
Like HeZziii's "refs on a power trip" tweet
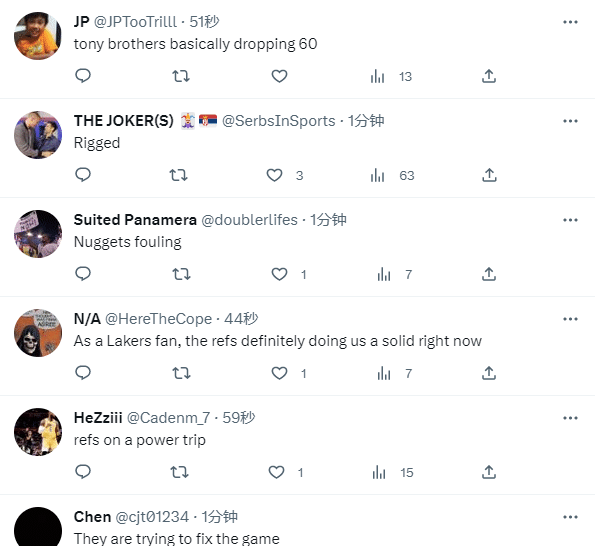click(x=276, y=472)
